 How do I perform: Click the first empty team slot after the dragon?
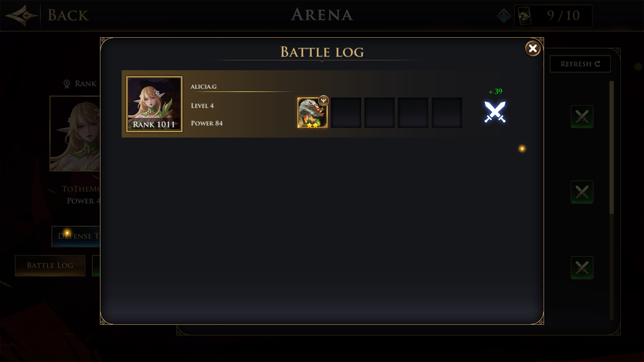pos(346,113)
